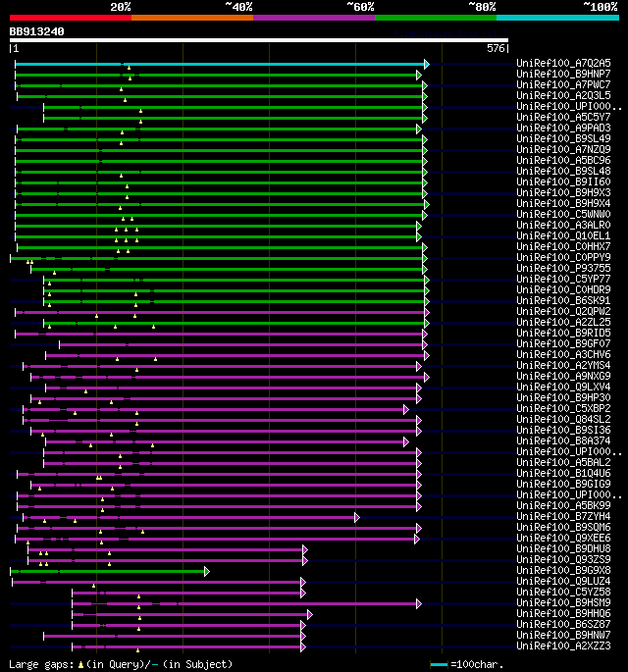Select subject label UniRef100_A9NXG9
Screen dimensions: 628x672
(x=563, y=376)
